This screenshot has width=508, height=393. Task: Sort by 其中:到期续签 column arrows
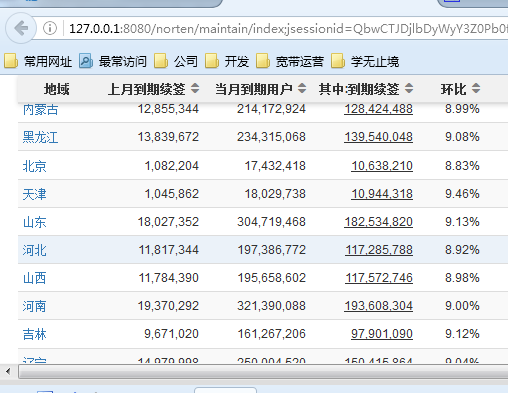[409, 89]
